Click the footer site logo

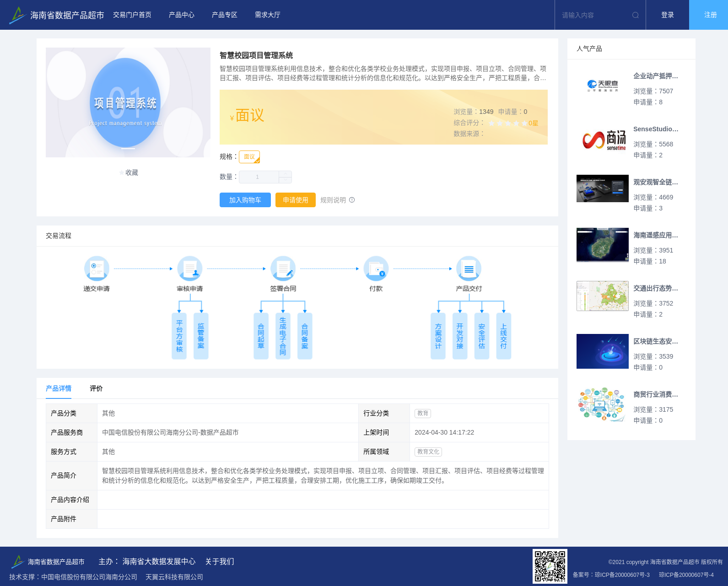[17, 561]
